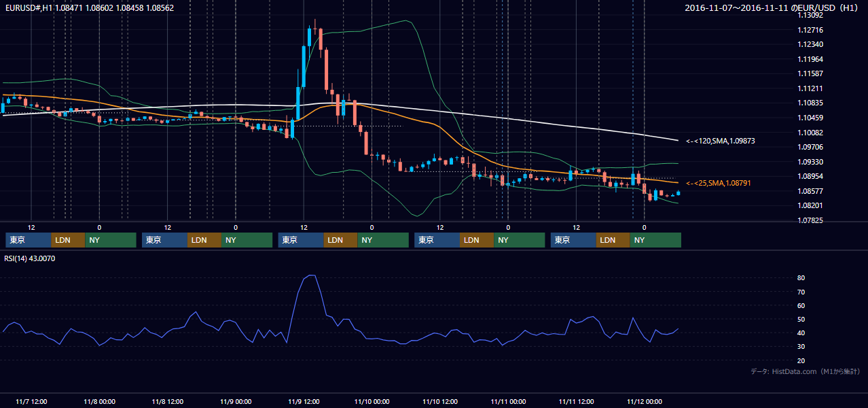Click the 1.10082 axis value
The width and height of the screenshot is (868, 408).
(x=810, y=133)
